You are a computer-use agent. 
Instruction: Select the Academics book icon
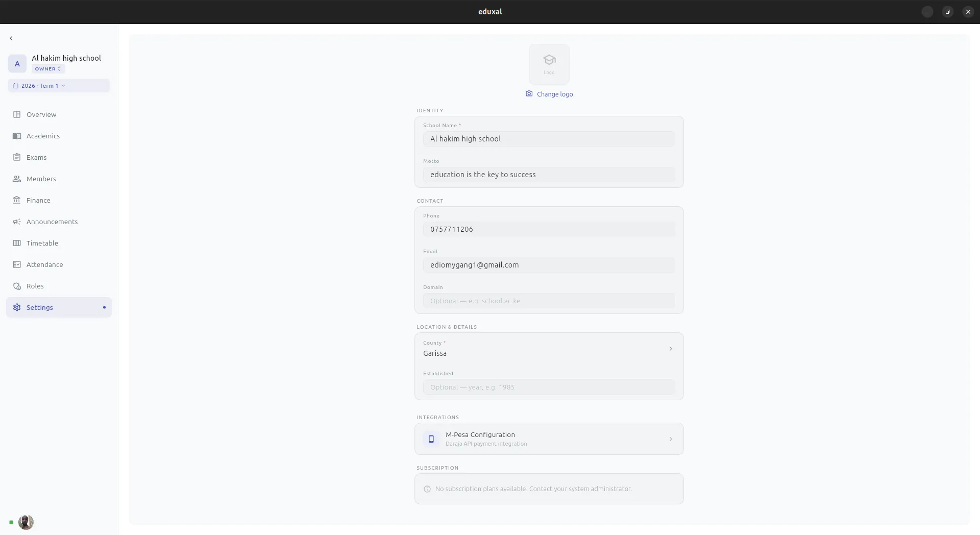pos(17,136)
